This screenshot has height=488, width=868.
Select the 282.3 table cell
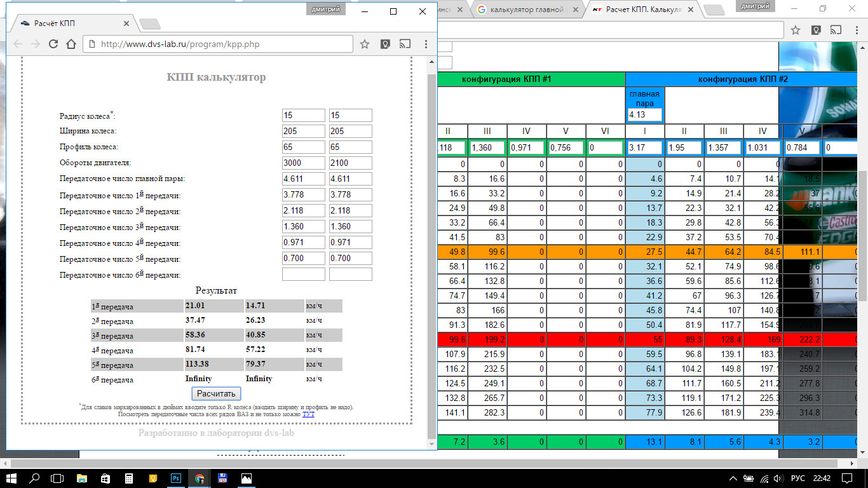[x=487, y=413]
